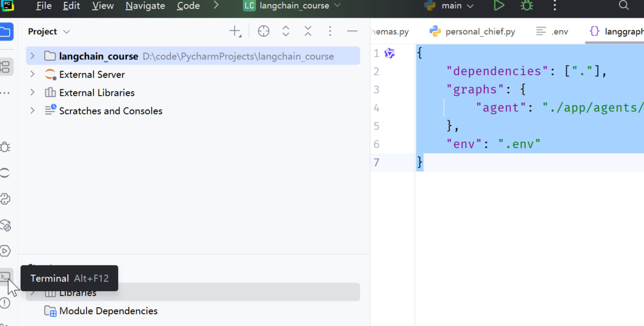This screenshot has height=326, width=644.
Task: Open the Project tool window folder icon
Action: point(5,32)
